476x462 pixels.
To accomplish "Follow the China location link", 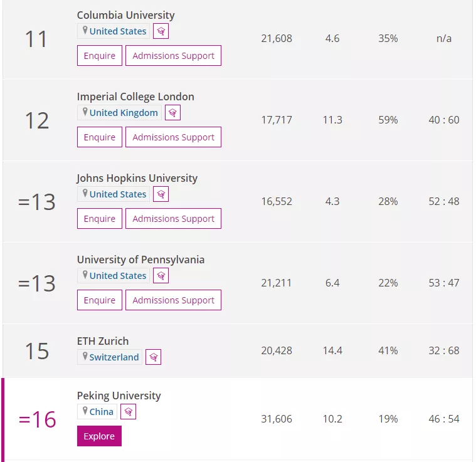I will (x=101, y=412).
